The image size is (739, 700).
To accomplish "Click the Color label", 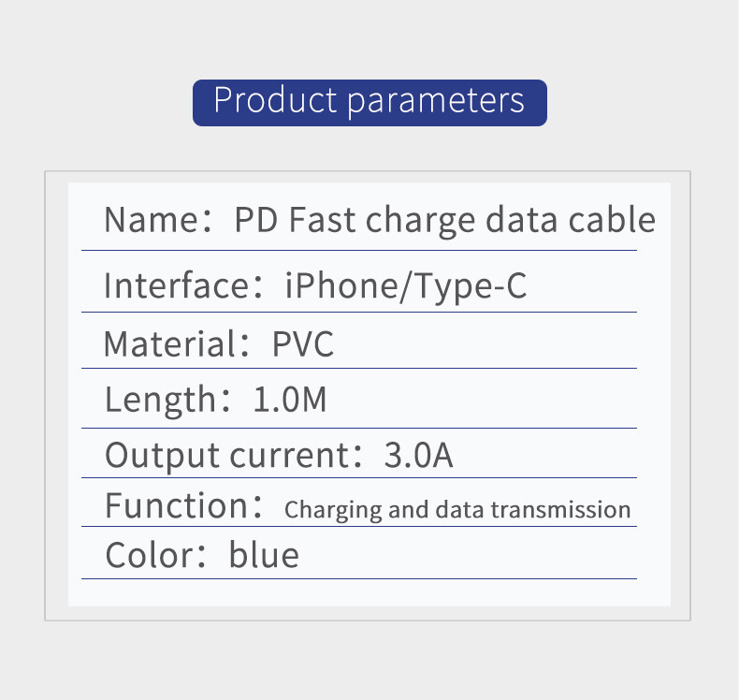I will pyautogui.click(x=152, y=555).
